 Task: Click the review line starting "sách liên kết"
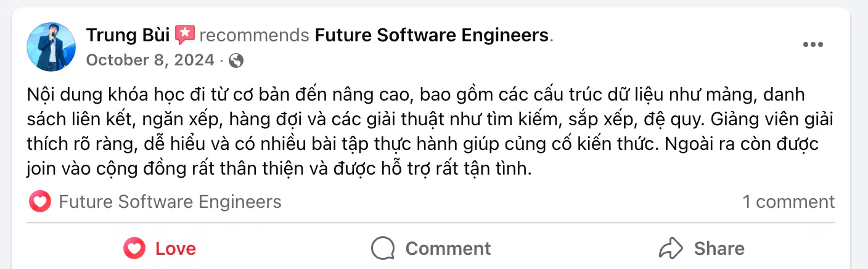point(416,120)
